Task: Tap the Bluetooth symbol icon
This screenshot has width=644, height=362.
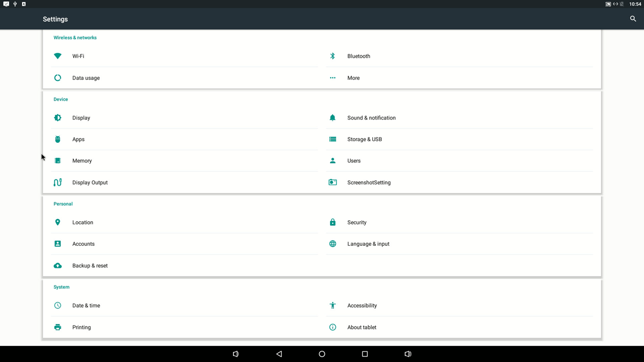Action: tap(333, 56)
